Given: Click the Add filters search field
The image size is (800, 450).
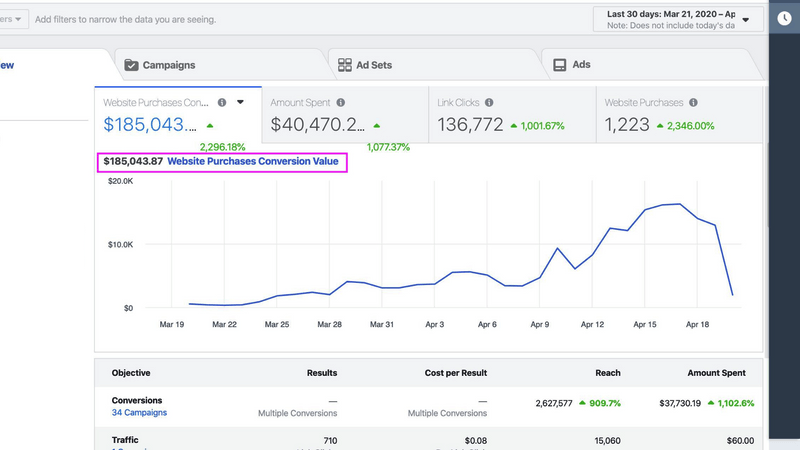Looking at the screenshot, I should pyautogui.click(x=125, y=19).
